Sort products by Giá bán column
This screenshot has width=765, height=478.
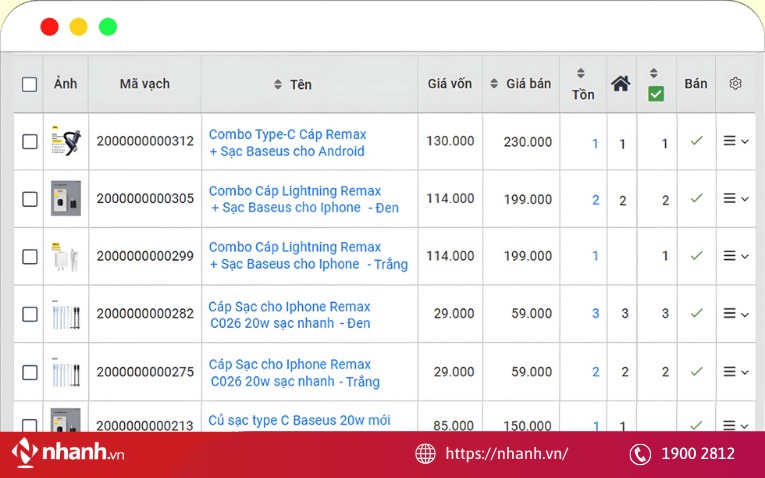tap(520, 84)
